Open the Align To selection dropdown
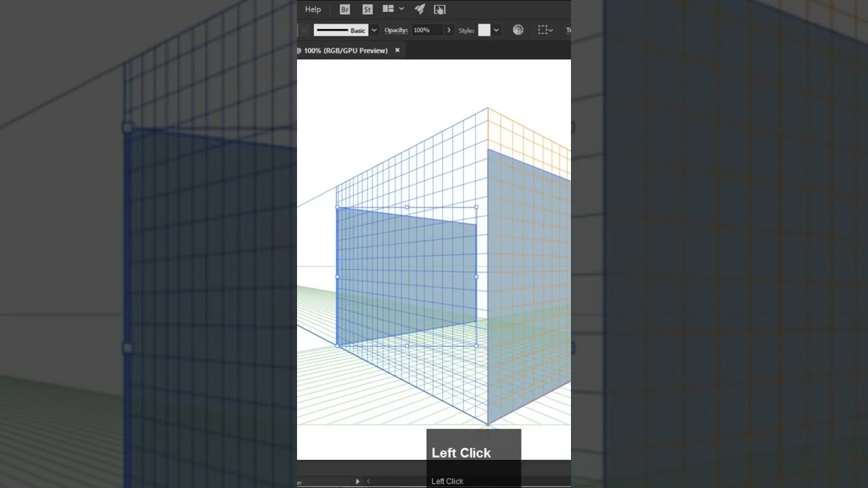 point(545,30)
